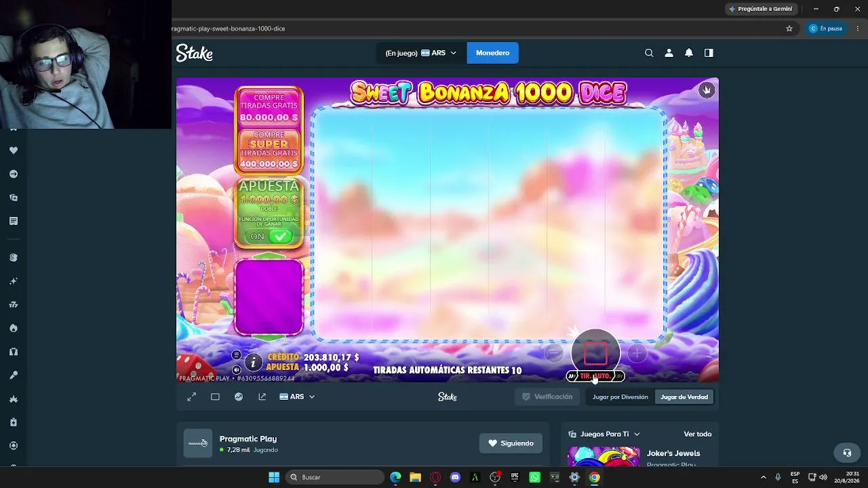Click the round corner button in game
868x488 pixels.
tap(707, 90)
